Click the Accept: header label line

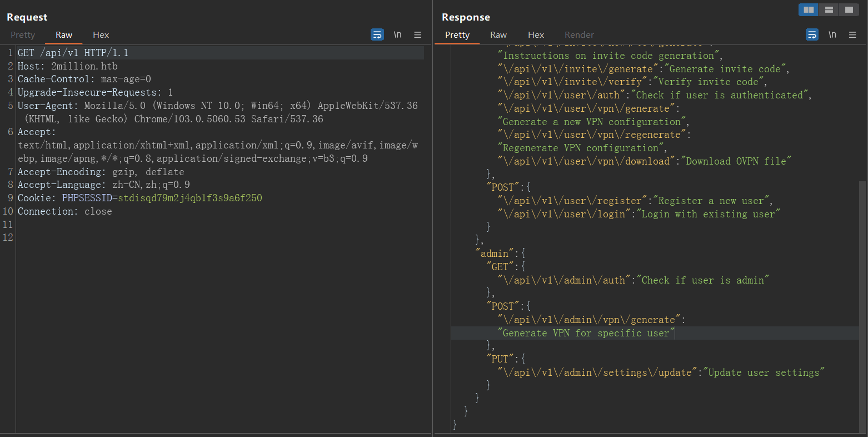(x=37, y=132)
